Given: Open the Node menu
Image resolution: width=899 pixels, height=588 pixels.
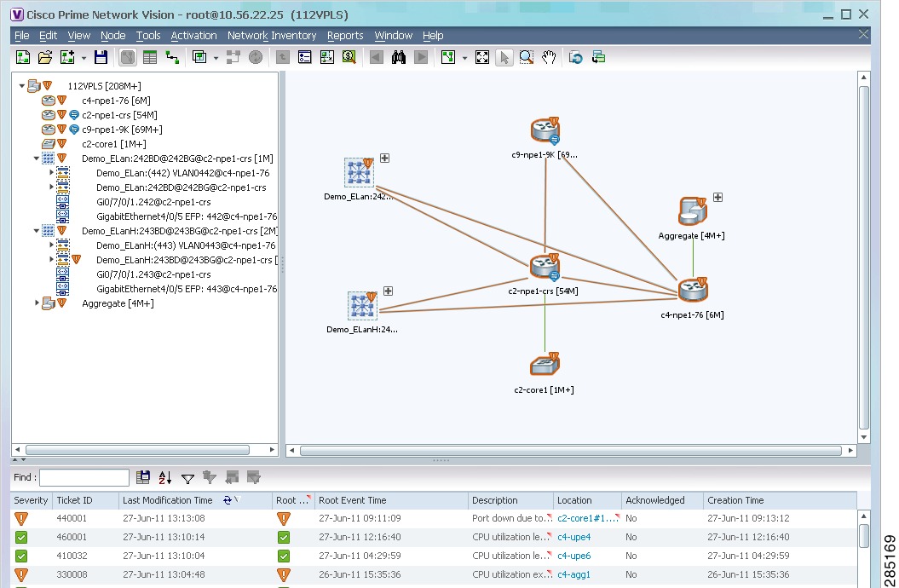Looking at the screenshot, I should point(113,36).
